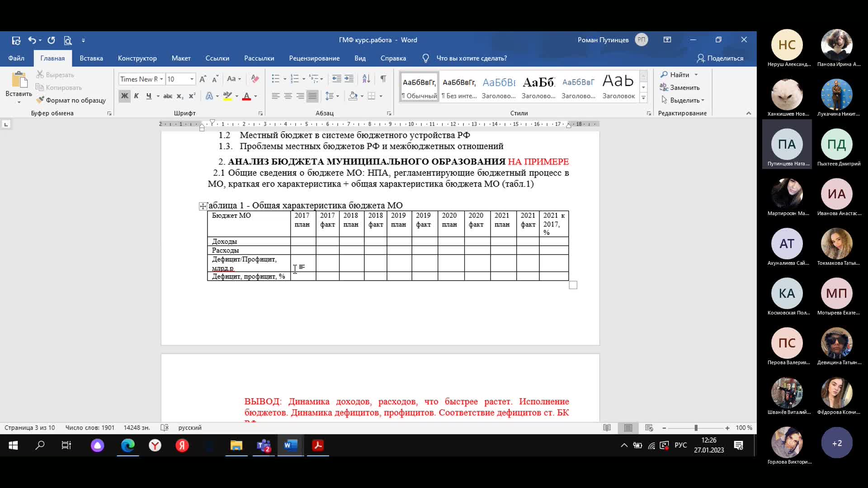Toggle bold formatting
Image resolution: width=868 pixels, height=488 pixels.
125,96
